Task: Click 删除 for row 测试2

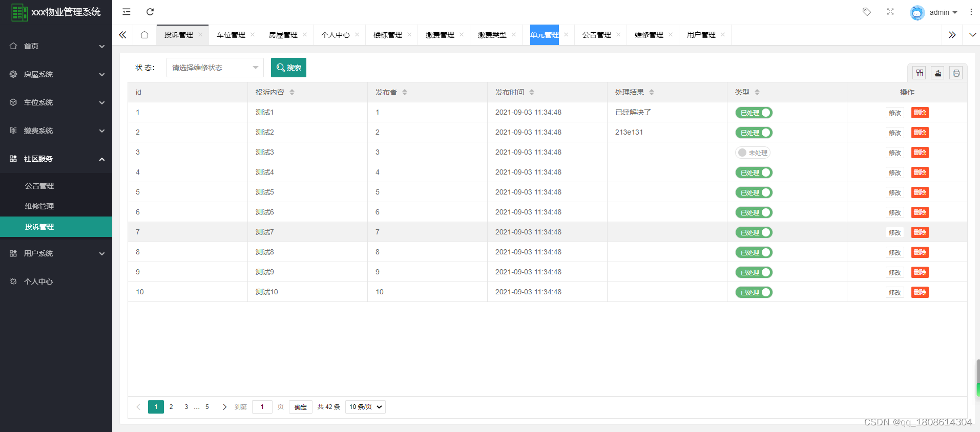Action: coord(920,133)
